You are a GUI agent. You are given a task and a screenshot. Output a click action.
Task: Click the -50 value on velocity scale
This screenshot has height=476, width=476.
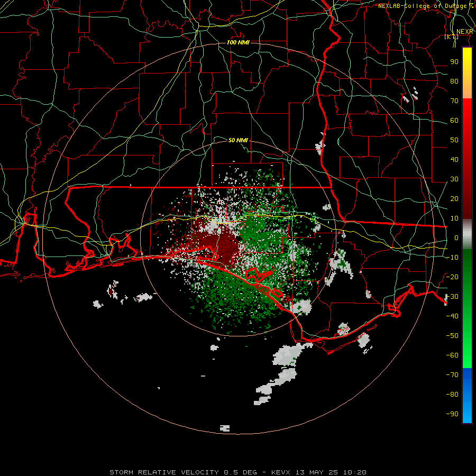[452, 336]
